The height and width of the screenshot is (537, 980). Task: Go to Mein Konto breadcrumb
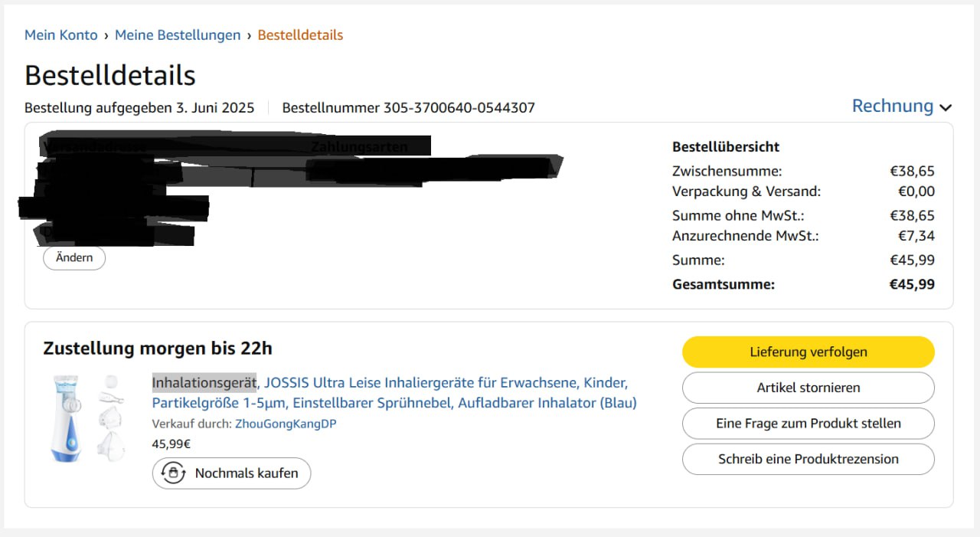tap(61, 35)
